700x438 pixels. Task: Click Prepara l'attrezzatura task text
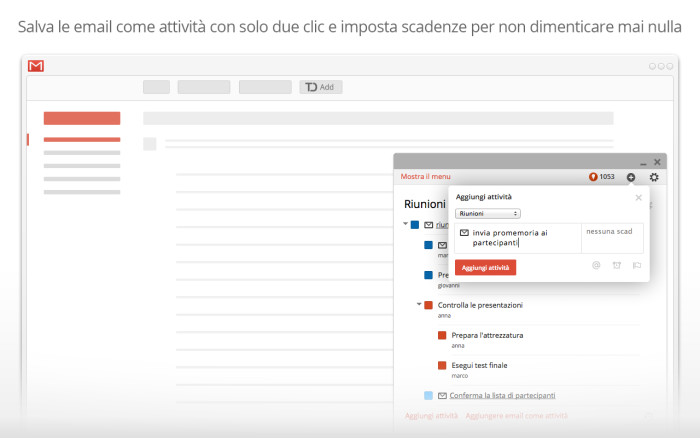(x=487, y=335)
